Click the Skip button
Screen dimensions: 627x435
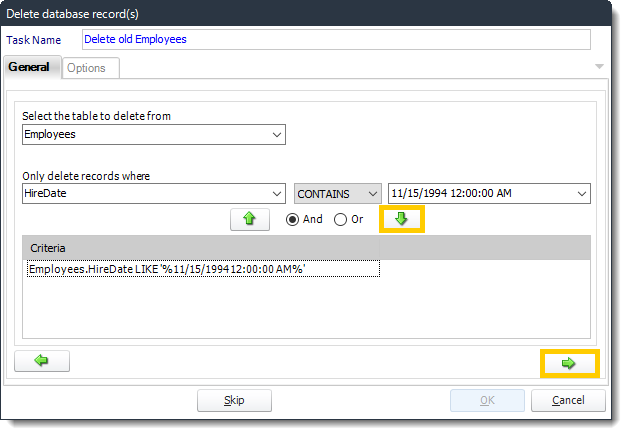234,400
